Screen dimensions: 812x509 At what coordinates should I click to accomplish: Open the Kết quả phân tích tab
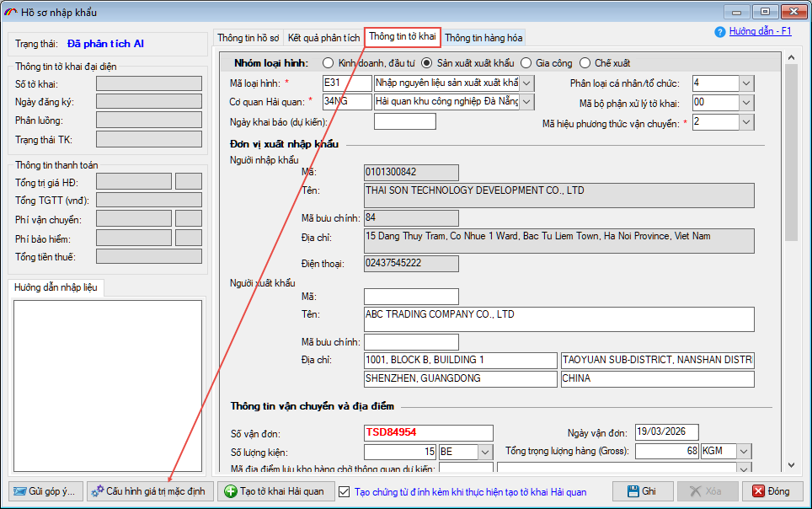tap(324, 38)
